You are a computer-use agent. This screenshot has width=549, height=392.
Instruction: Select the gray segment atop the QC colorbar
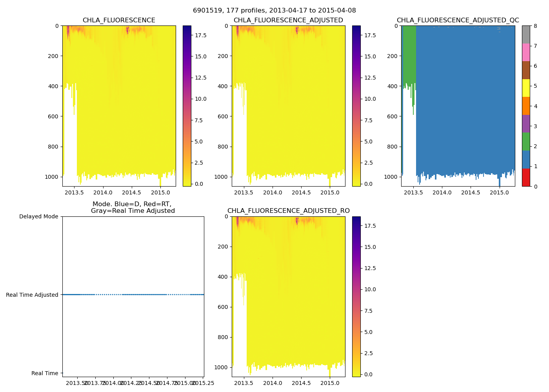tap(526, 34)
